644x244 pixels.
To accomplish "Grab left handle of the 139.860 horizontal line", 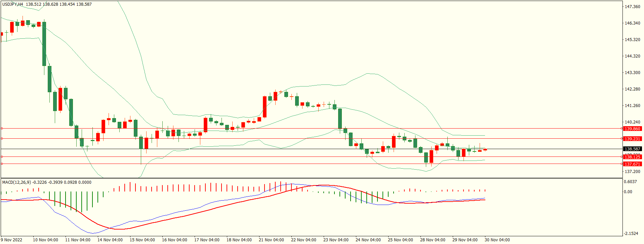I will click(x=2, y=128).
